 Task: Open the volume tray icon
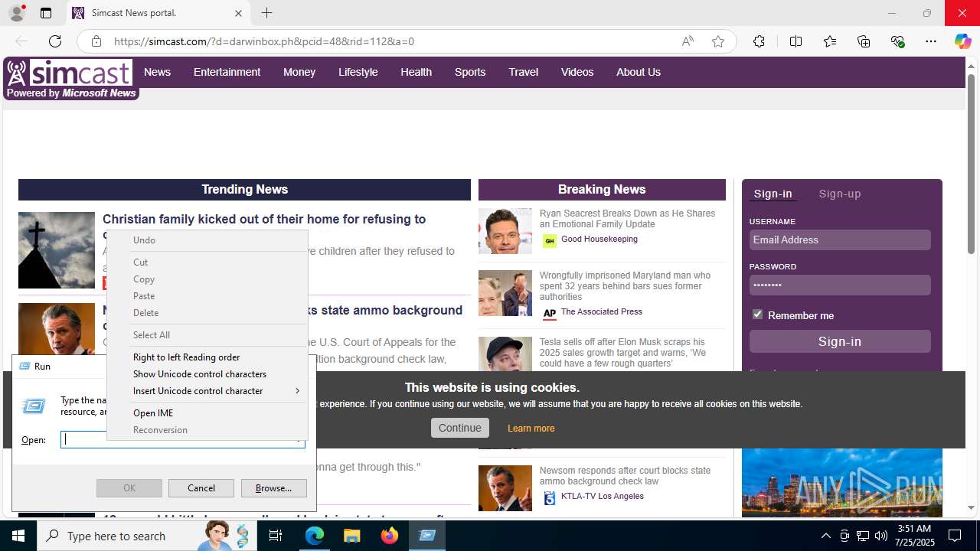[880, 536]
